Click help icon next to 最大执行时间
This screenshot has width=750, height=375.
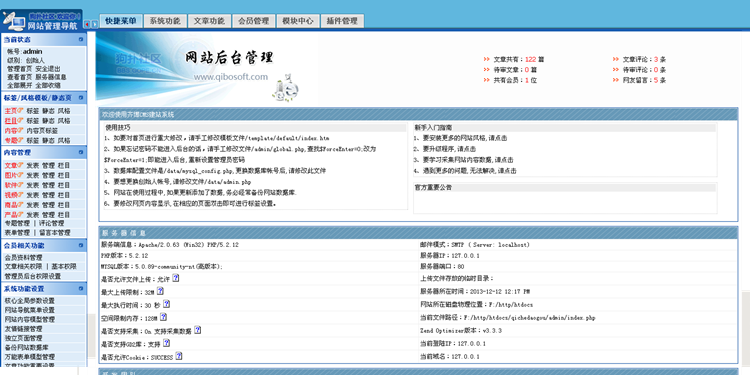(x=166, y=304)
